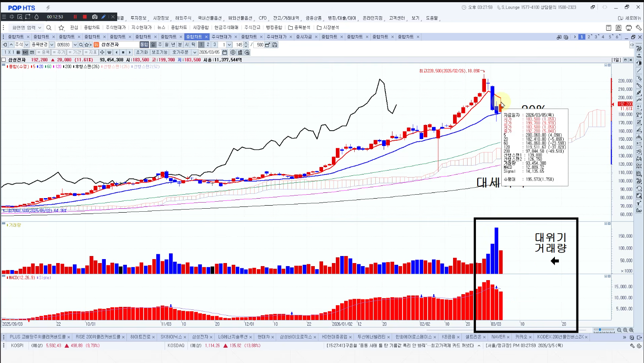This screenshot has width=644, height=363.
Task: Open the 종목분석 folder shortcut
Action: [299, 28]
